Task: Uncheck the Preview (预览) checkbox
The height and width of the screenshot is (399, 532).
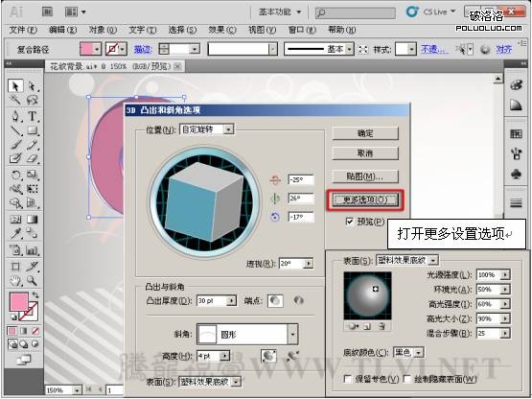Action: pyautogui.click(x=349, y=222)
